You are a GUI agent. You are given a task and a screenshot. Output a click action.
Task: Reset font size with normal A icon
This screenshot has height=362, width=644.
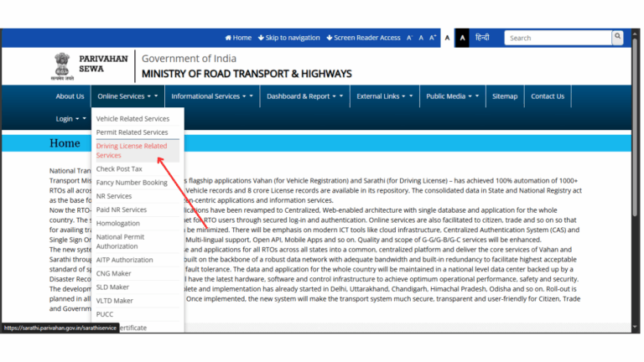click(x=421, y=38)
